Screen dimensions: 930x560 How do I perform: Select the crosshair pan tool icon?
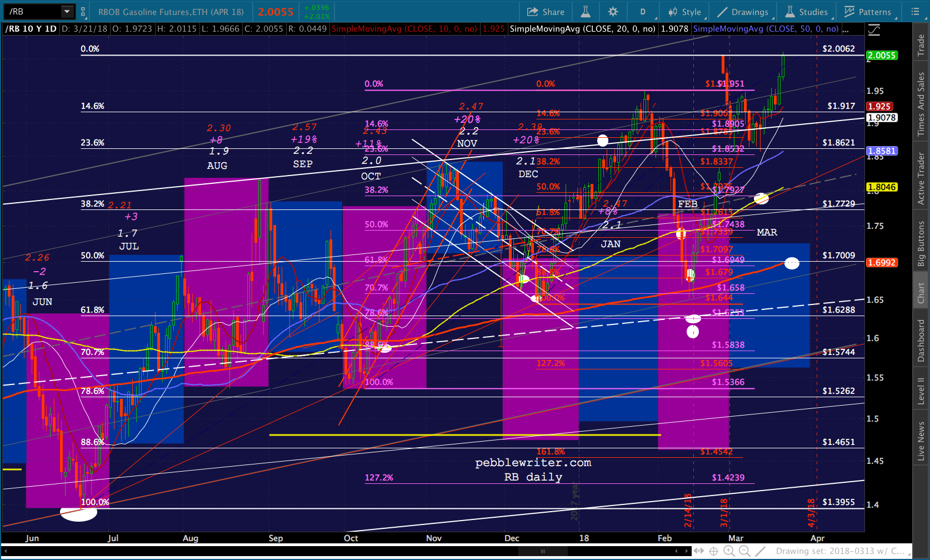(713, 551)
